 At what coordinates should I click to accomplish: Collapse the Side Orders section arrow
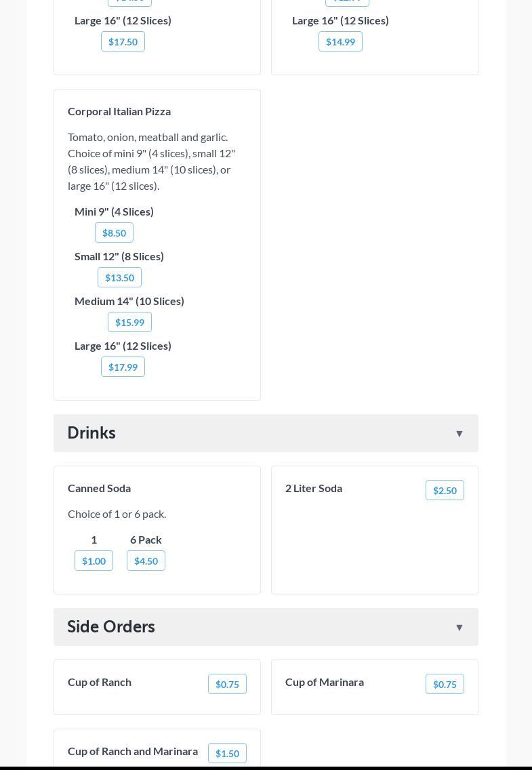[x=459, y=628]
